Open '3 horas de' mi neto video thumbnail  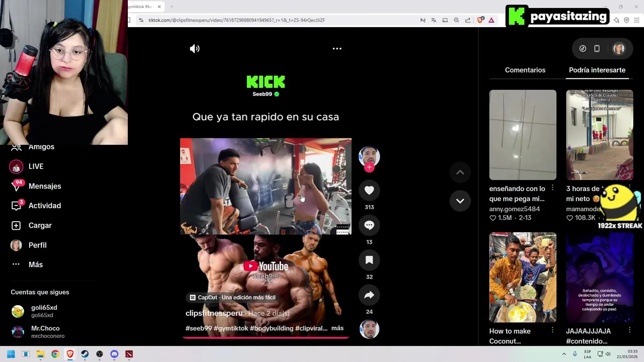[x=600, y=135]
